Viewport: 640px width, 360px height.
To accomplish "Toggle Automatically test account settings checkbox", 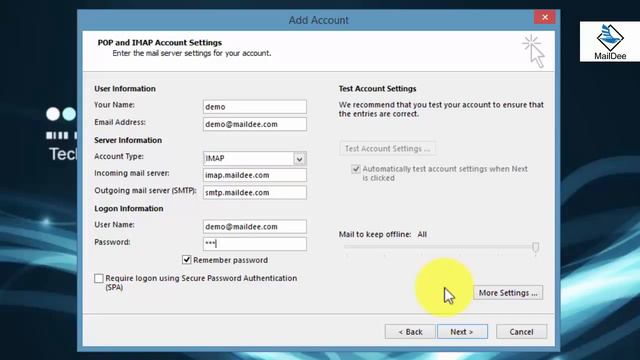I will tap(356, 169).
